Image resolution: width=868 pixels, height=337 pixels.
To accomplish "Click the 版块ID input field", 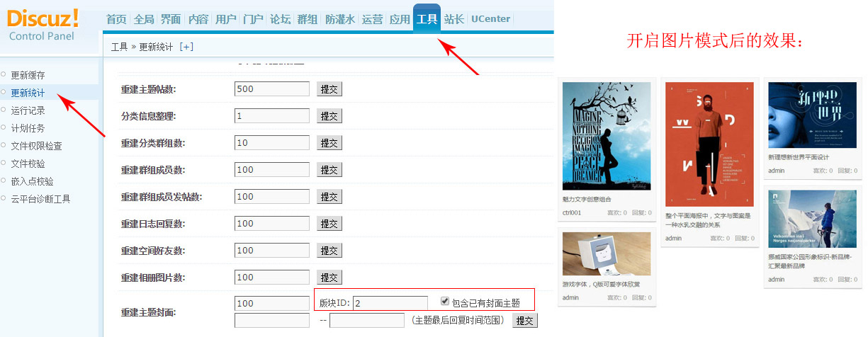I will click(x=390, y=303).
